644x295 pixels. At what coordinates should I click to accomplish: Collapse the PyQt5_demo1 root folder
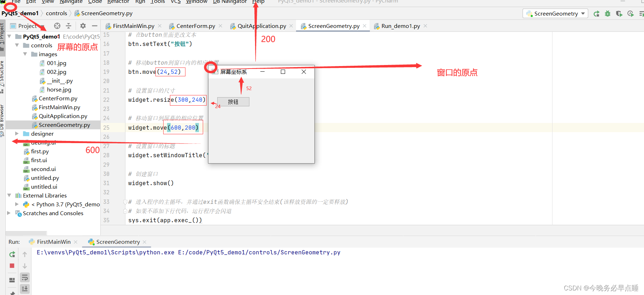pos(10,36)
